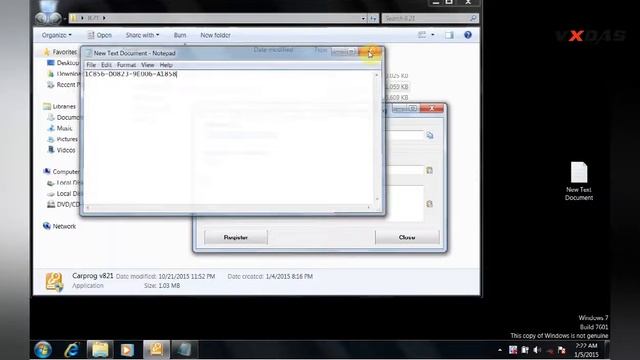Click New folder in the Explorer toolbar
The image size is (640, 360).
tap(215, 35)
